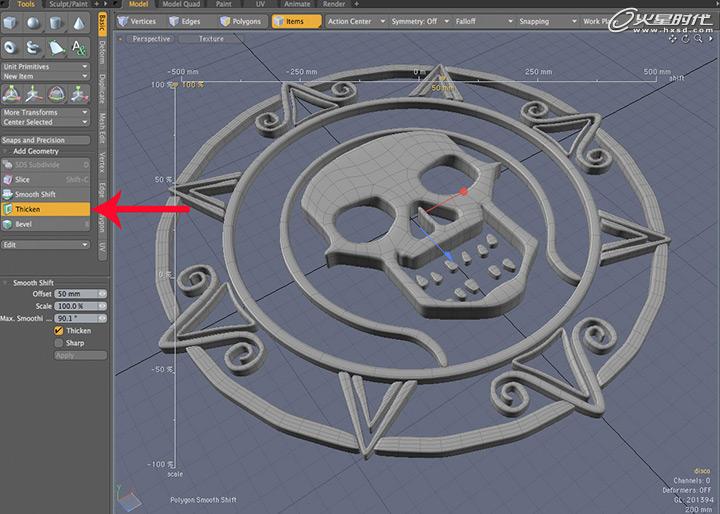Select the vertical Duplicate tab
The height and width of the screenshot is (514, 720).
pos(102,89)
